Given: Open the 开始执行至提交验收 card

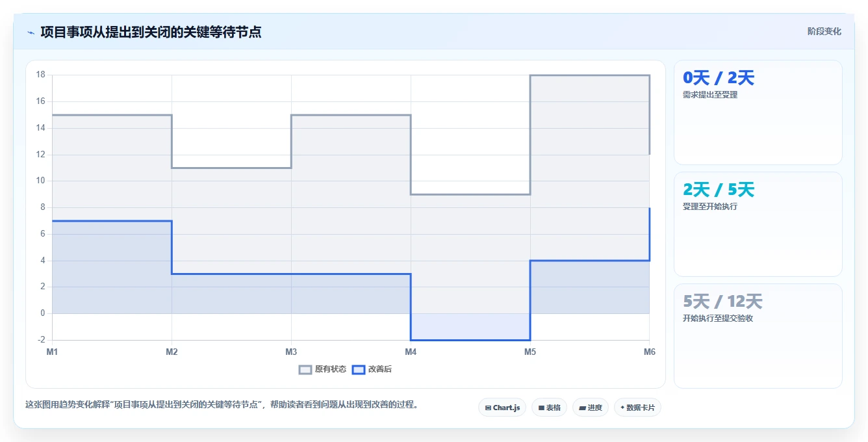Looking at the screenshot, I should [758, 336].
